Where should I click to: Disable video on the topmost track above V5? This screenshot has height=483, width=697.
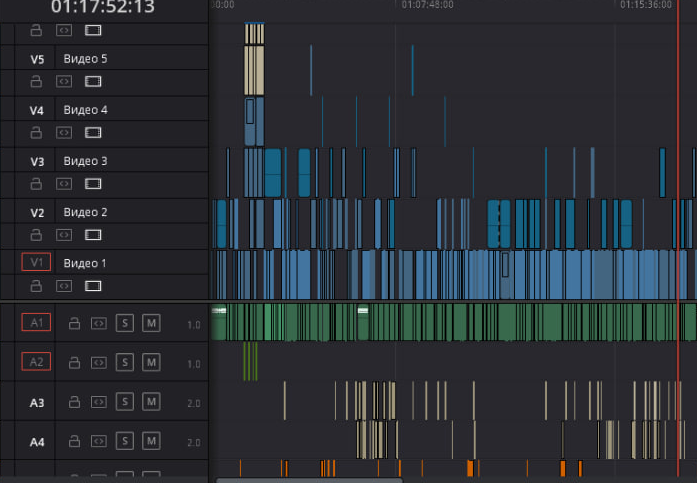coord(93,30)
